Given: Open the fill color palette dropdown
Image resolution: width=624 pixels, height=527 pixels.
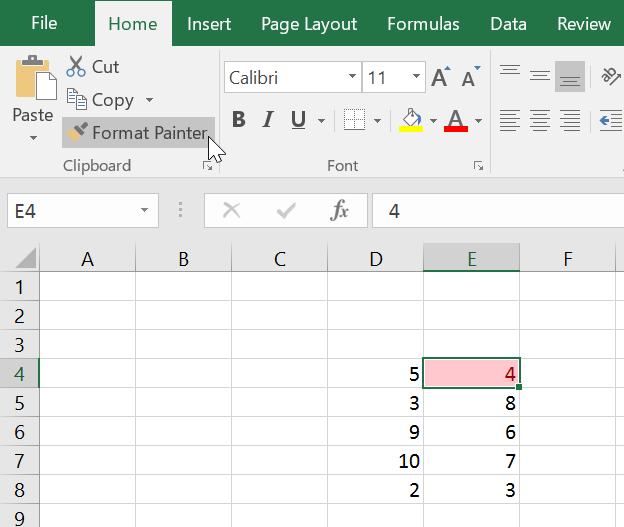Looking at the screenshot, I should pyautogui.click(x=434, y=120).
